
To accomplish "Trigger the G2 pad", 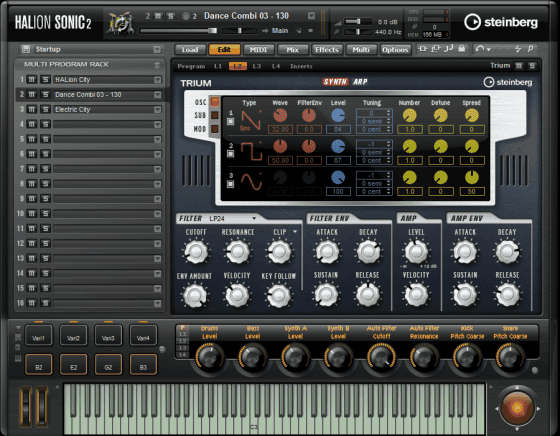I will (x=108, y=365).
